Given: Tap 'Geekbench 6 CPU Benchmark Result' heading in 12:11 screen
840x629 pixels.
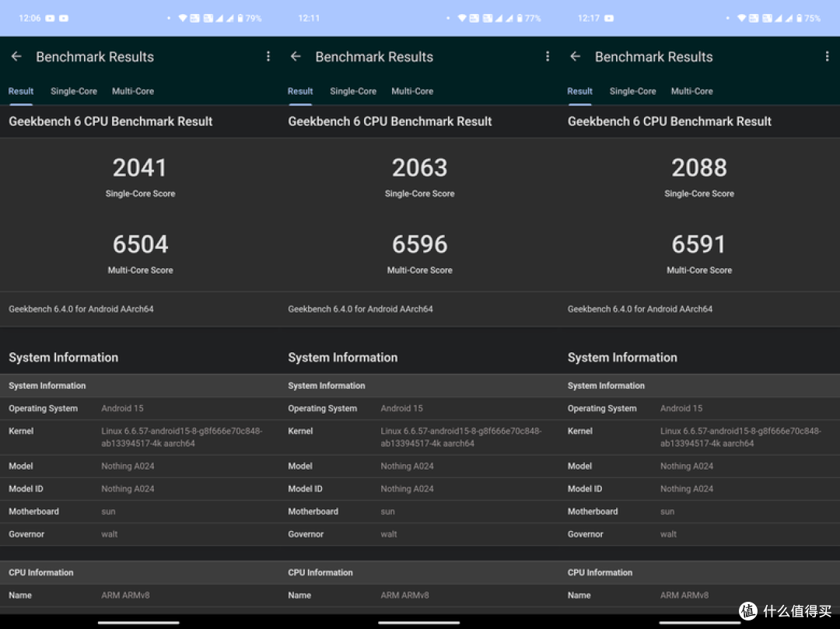Looking at the screenshot, I should (390, 121).
